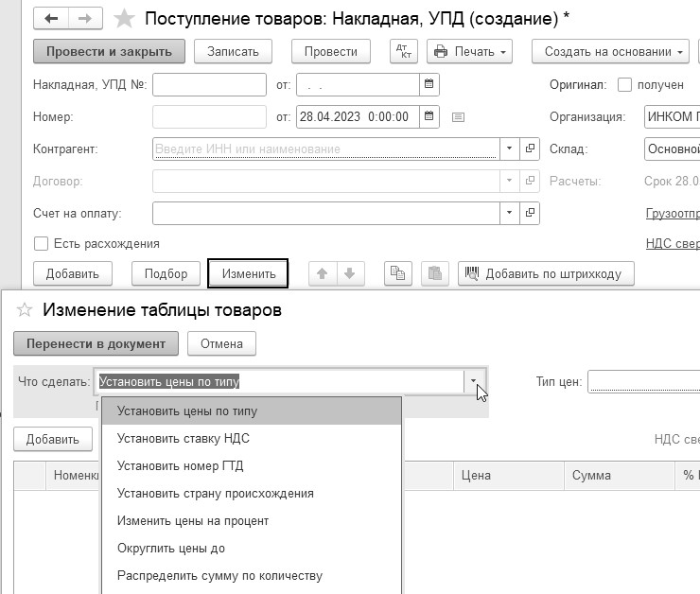
Task: Move row down with the arrow icon
Action: tap(350, 273)
